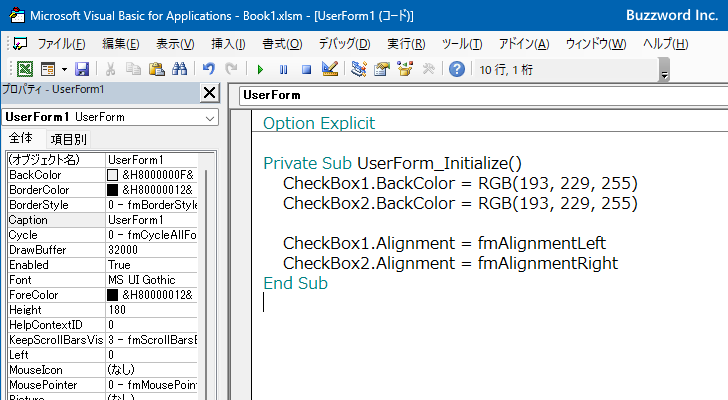Click the Toolbox wrench and hammer icon

(x=429, y=69)
